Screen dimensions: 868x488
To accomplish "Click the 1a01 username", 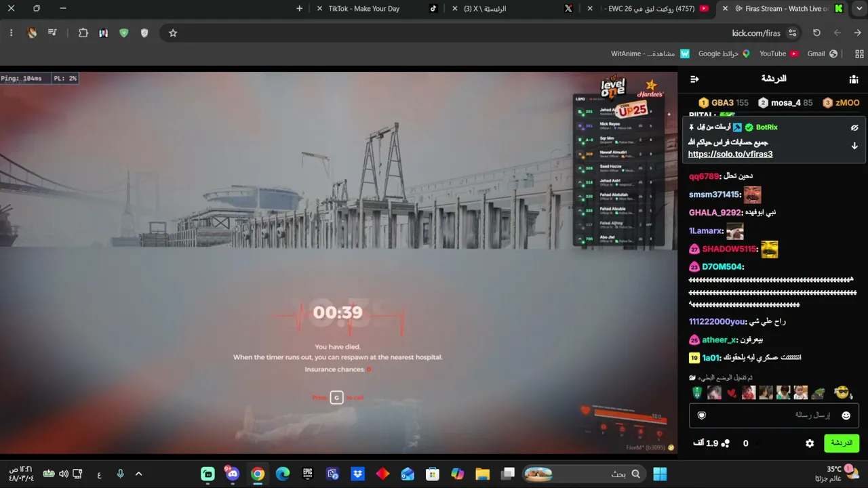I will 711,358.
